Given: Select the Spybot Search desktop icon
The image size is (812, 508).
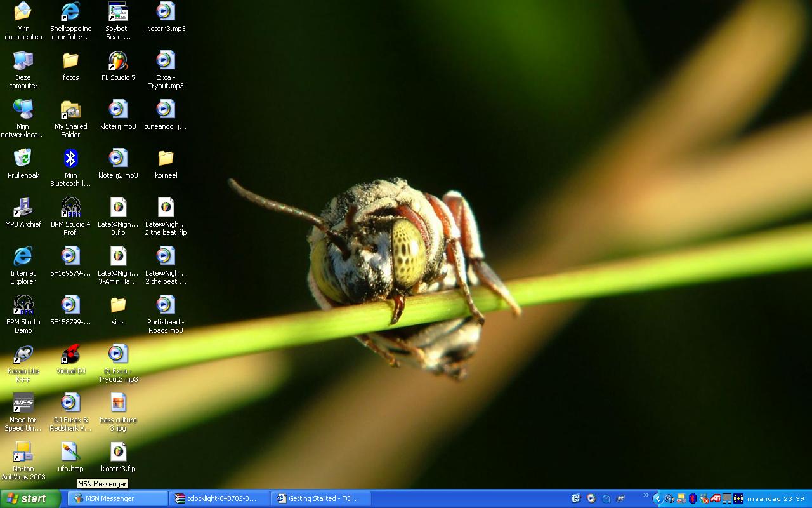Looking at the screenshot, I should pos(118,13).
